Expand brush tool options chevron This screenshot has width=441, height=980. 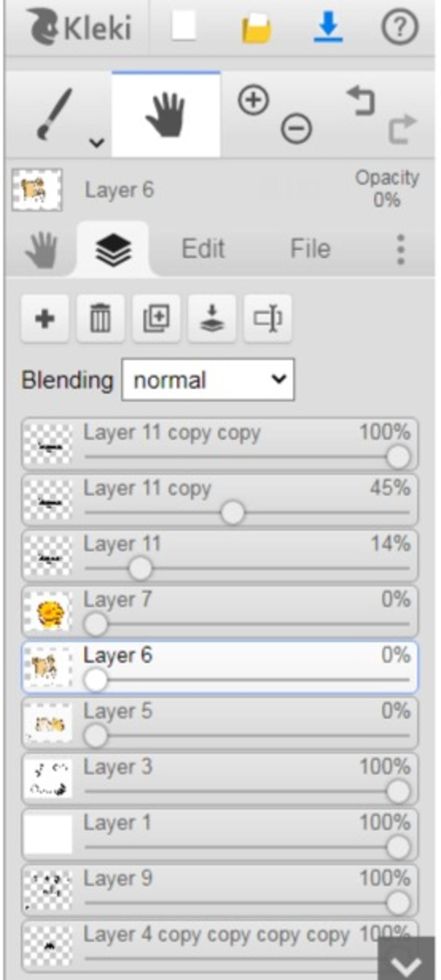[97, 142]
